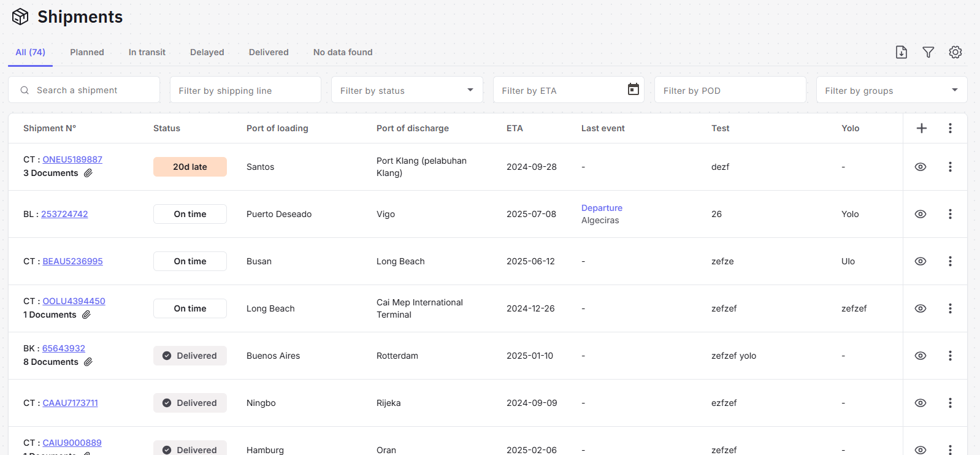Open the settings gear icon

(955, 52)
